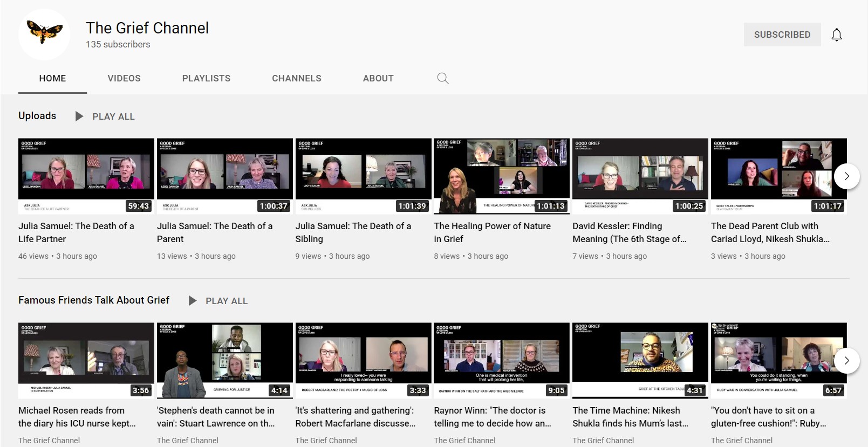Open the PLAYLISTS tab
868x447 pixels.
point(206,78)
